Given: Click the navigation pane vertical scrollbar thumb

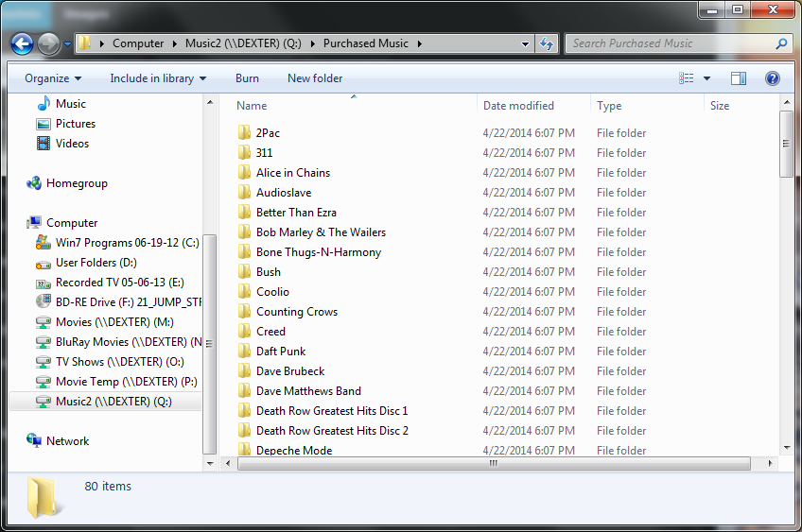Looking at the screenshot, I should [x=209, y=344].
